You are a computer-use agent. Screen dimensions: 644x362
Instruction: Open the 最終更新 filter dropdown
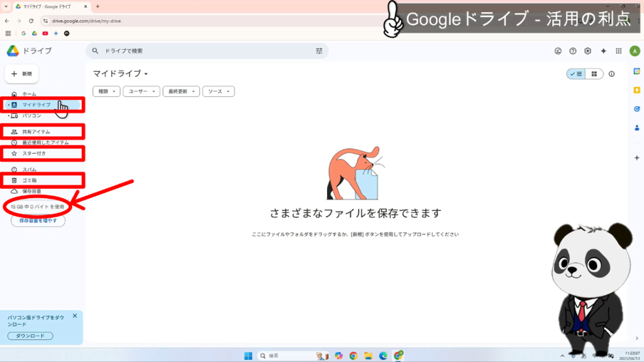pyautogui.click(x=181, y=91)
